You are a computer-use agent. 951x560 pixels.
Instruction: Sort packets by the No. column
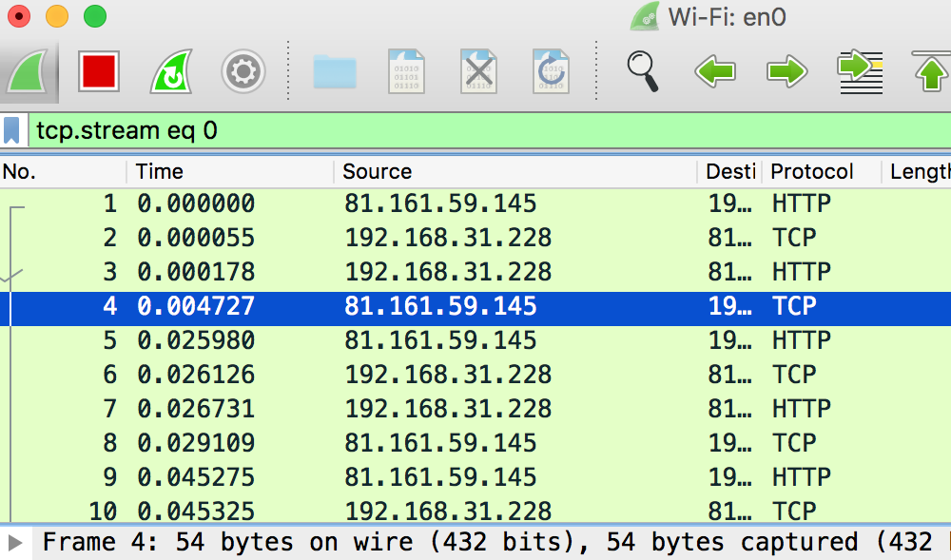click(63, 172)
